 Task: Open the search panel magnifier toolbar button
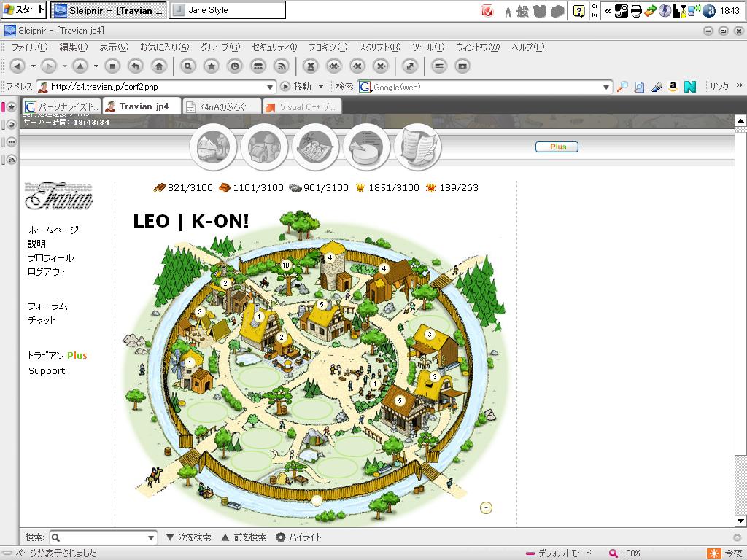point(187,66)
